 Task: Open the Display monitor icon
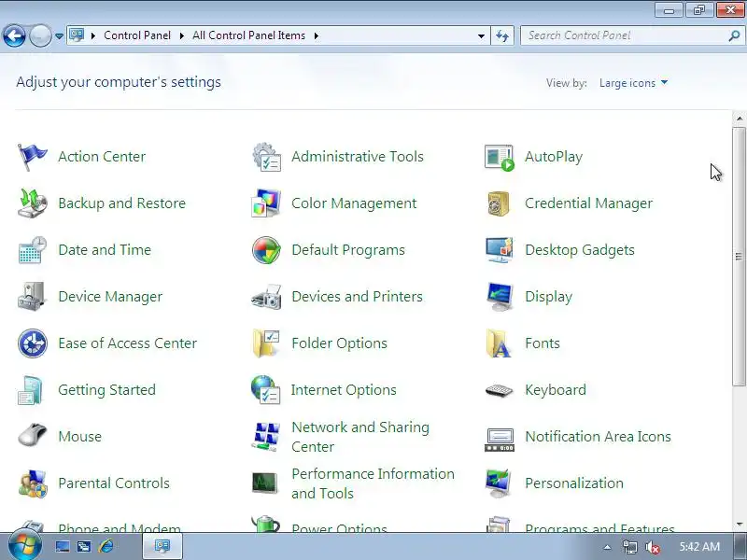click(x=500, y=297)
